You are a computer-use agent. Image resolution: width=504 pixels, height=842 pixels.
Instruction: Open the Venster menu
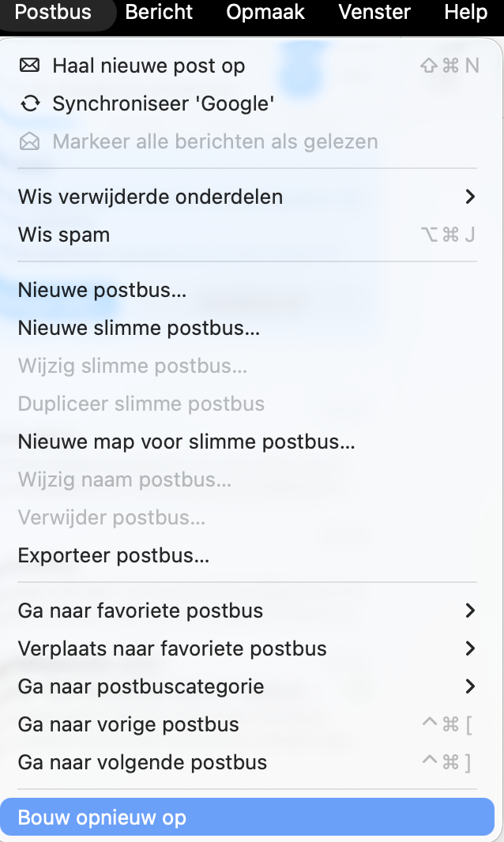coord(374,12)
